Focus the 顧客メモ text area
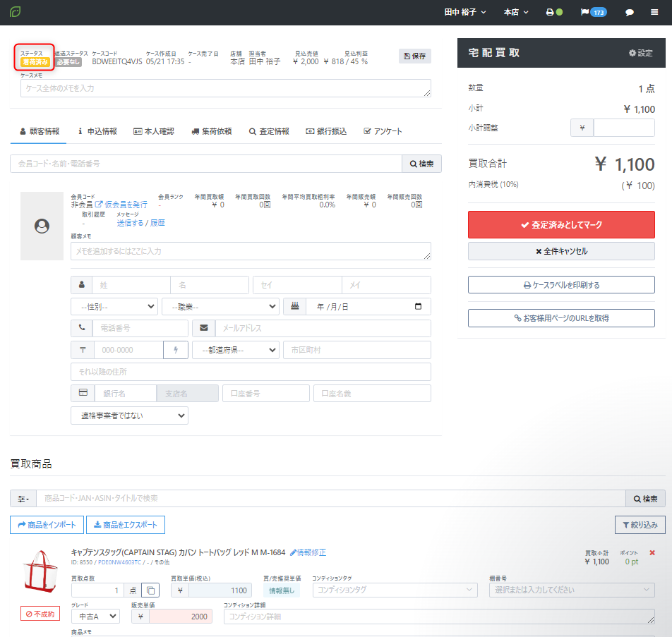Screen dimensions: 672x637 tap(251, 251)
